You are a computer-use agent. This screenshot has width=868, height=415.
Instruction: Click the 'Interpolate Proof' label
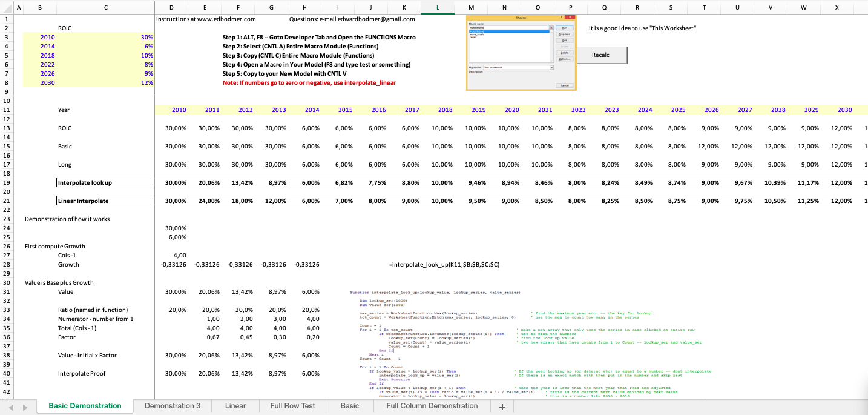(82, 373)
